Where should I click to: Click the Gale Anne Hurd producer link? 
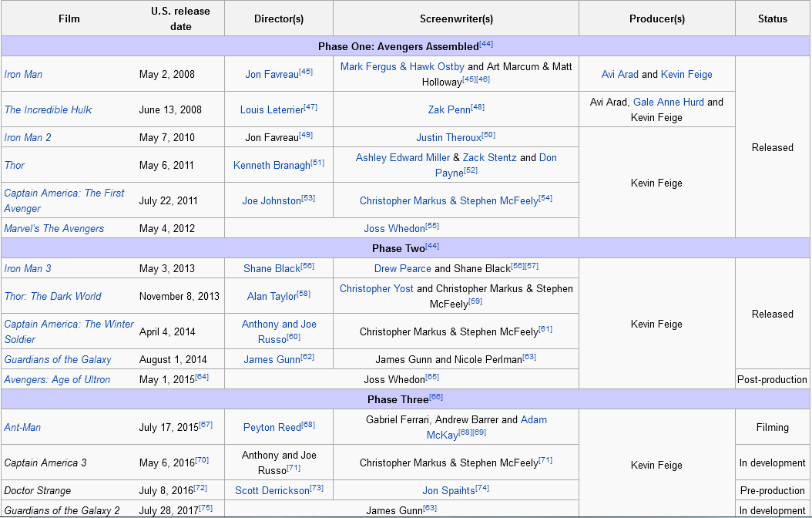pos(669,102)
